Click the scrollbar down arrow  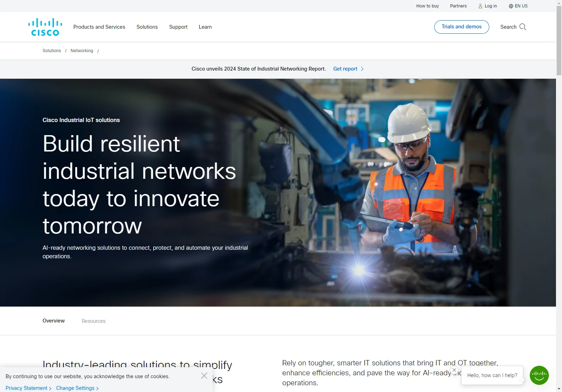pos(559,389)
